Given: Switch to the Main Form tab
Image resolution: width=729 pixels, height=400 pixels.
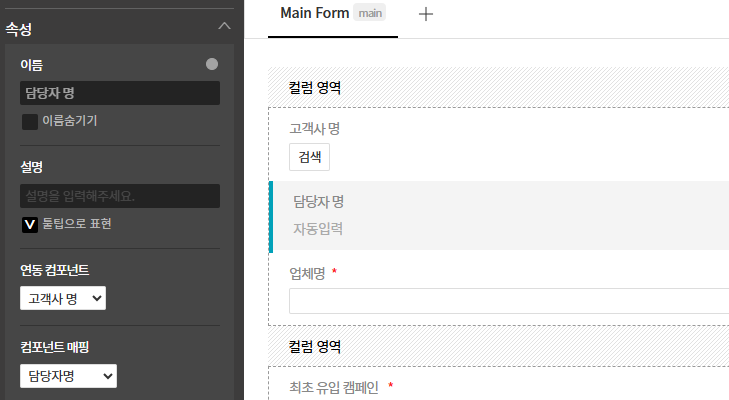Looking at the screenshot, I should (x=315, y=14).
